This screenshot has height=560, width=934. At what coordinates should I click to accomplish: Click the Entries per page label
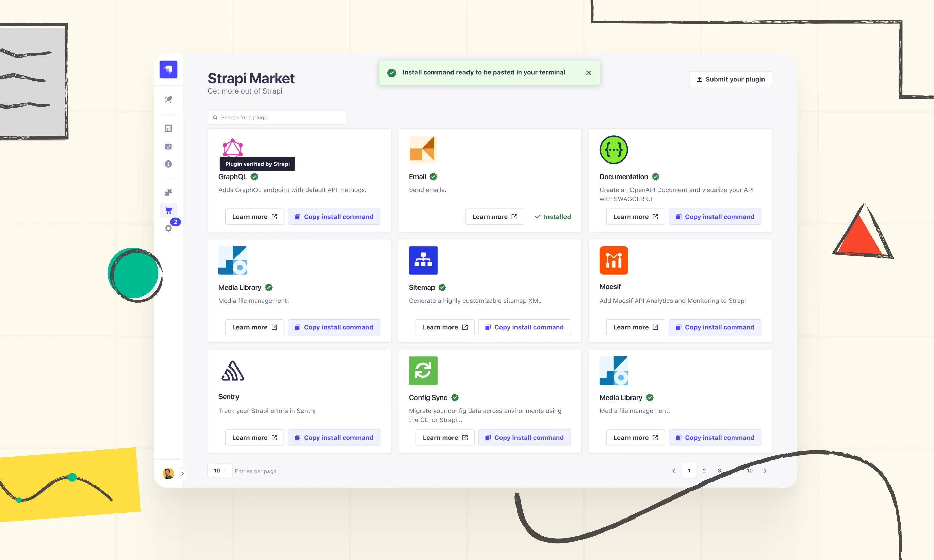coord(256,471)
